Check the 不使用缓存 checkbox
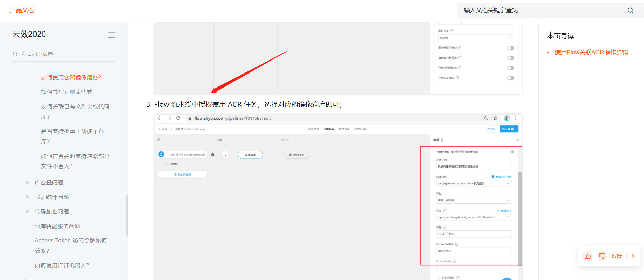The width and height of the screenshot is (644, 280). (x=438, y=278)
